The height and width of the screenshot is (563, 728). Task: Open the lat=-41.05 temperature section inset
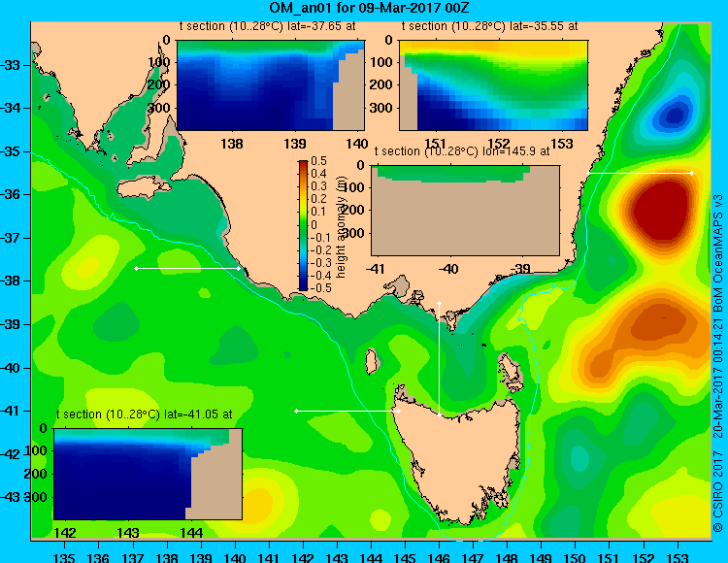tap(148, 474)
